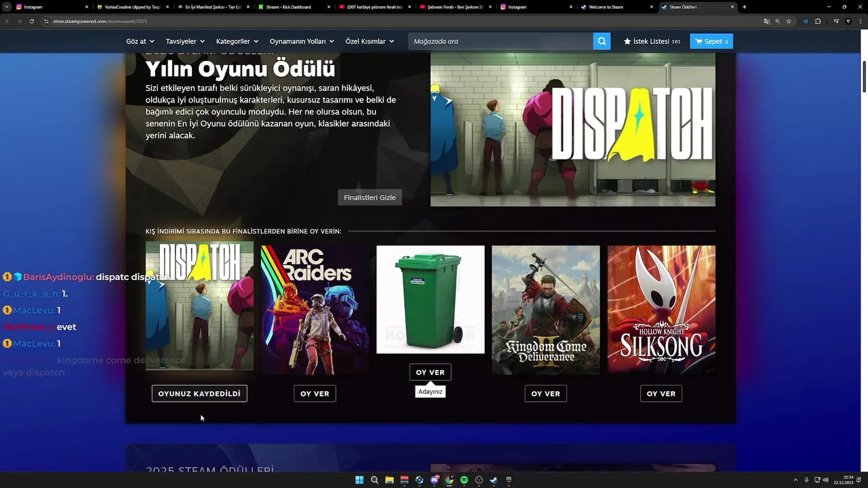Open site information icon in address bar
Viewport: 868px width, 488px height.
click(x=47, y=21)
